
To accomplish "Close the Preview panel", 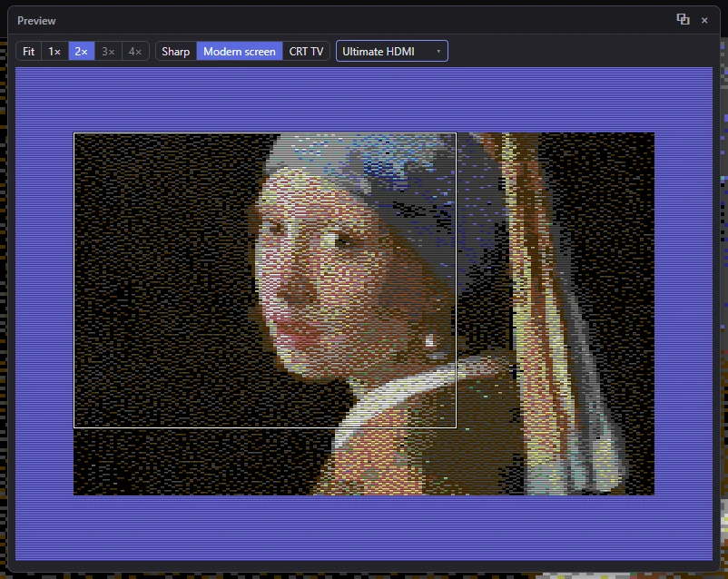I will [704, 20].
